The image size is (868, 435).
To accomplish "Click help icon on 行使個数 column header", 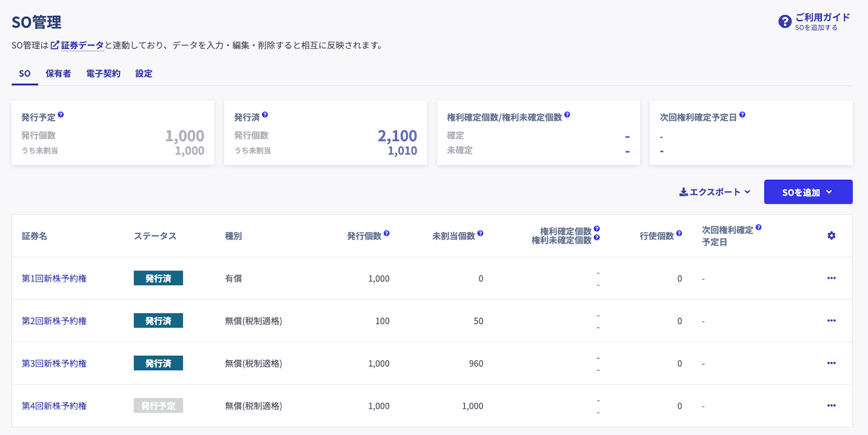I will pyautogui.click(x=679, y=234).
